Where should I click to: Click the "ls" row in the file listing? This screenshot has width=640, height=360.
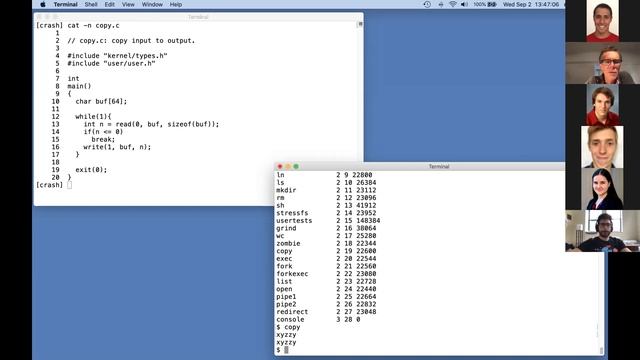coord(326,182)
